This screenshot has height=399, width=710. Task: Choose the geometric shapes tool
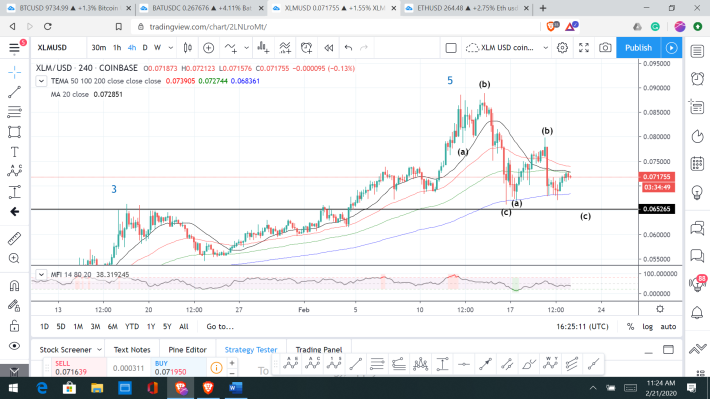pyautogui.click(x=14, y=132)
